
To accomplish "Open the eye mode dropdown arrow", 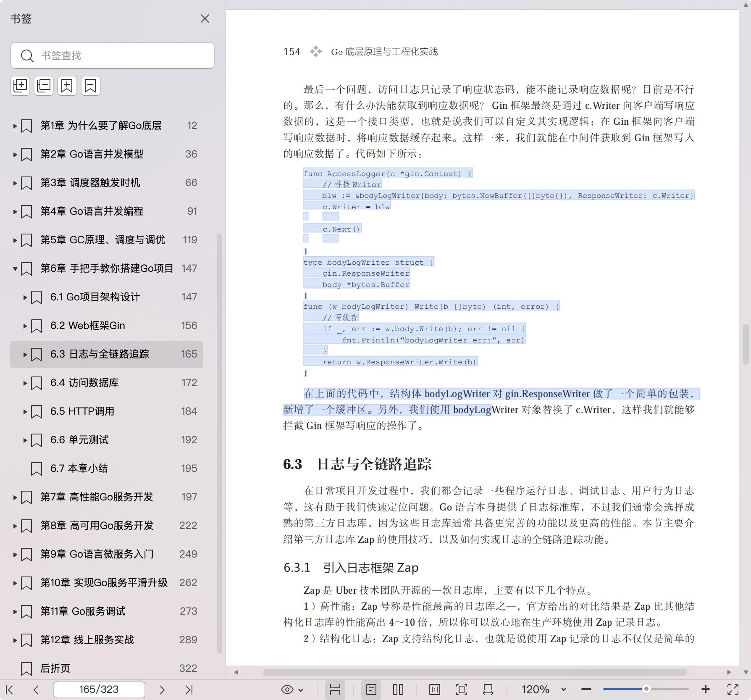I will coord(301,690).
